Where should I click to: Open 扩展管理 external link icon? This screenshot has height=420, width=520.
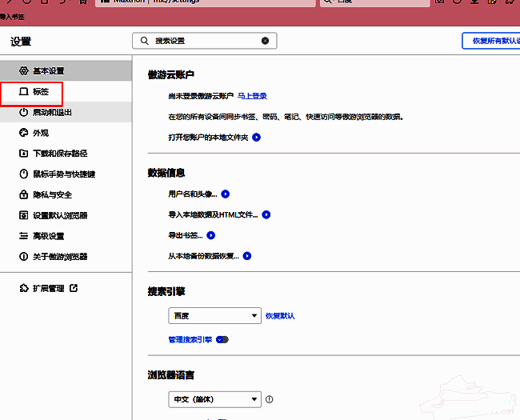(x=74, y=288)
